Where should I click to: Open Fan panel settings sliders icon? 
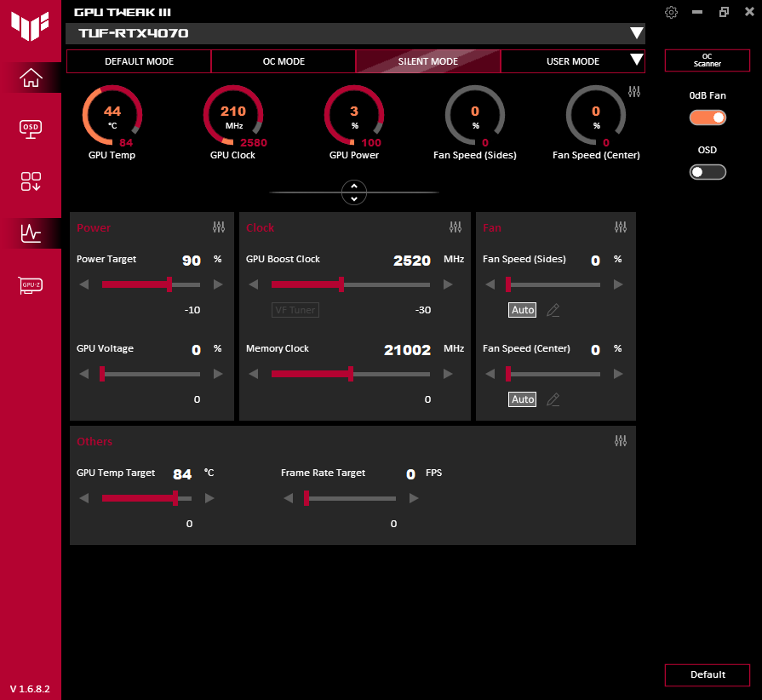(x=621, y=227)
